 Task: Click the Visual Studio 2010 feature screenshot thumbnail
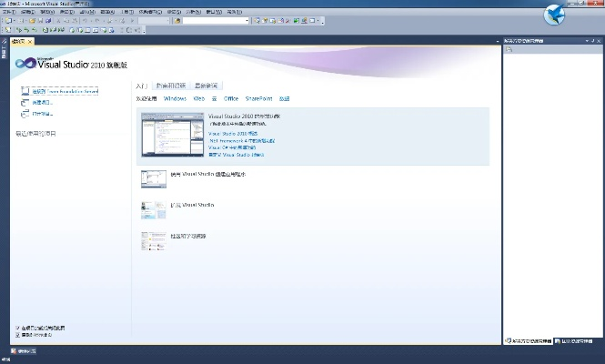point(166,136)
